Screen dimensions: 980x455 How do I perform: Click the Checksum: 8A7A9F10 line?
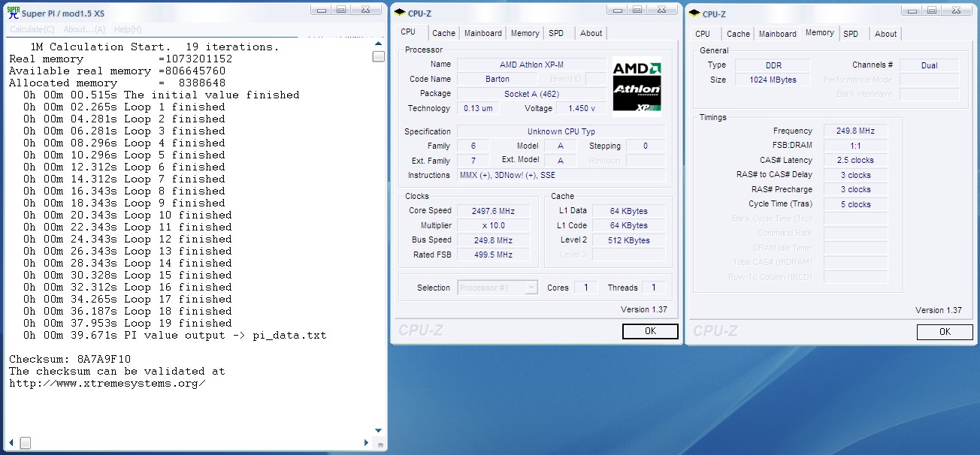[x=70, y=359]
